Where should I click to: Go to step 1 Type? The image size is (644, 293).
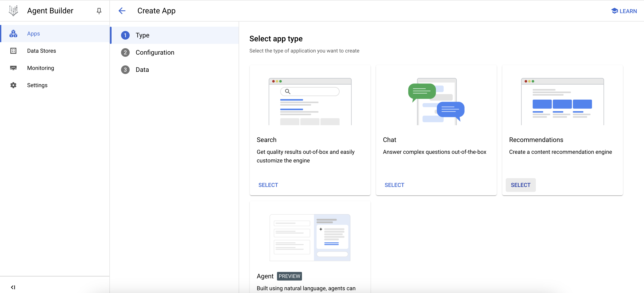coord(142,35)
